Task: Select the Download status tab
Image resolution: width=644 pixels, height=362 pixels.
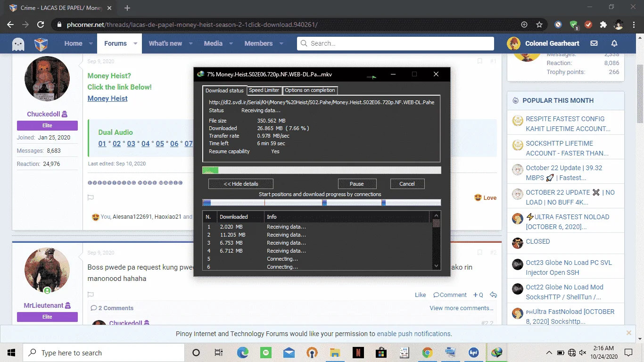Action: 224,90
